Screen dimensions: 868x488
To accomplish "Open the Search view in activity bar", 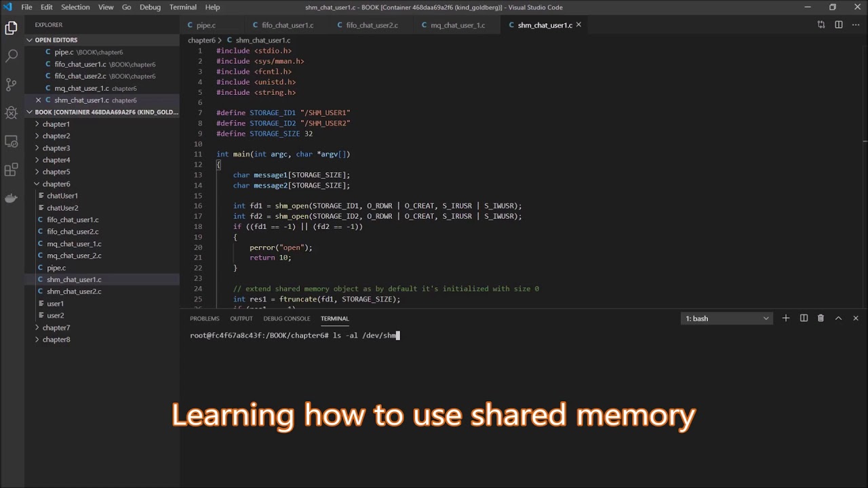I will (x=12, y=56).
